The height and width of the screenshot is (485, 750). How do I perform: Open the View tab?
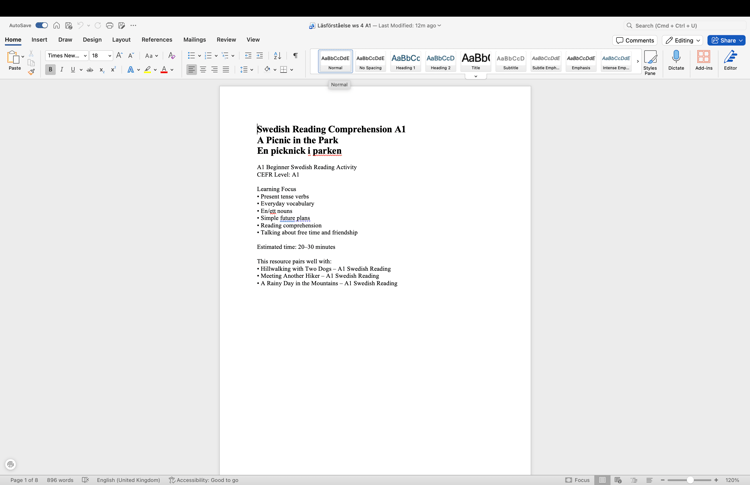[253, 40]
